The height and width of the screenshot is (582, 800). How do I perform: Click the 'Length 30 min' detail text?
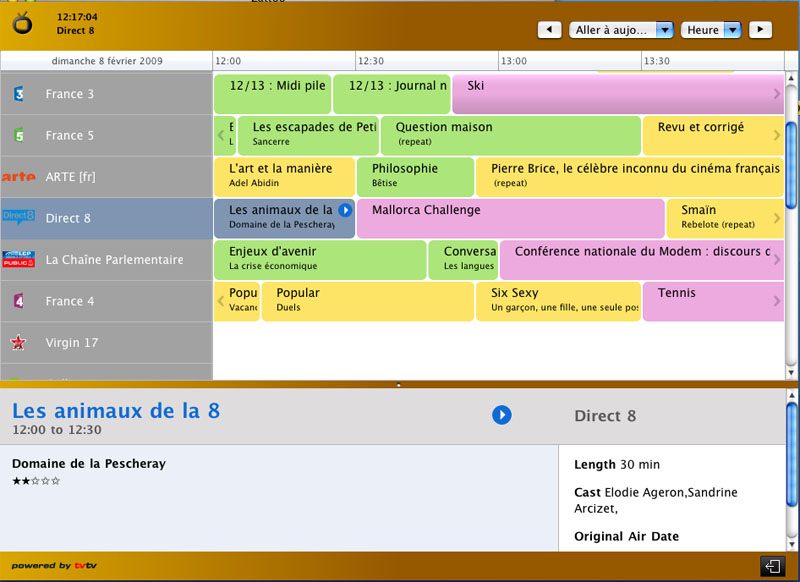pyautogui.click(x=617, y=465)
